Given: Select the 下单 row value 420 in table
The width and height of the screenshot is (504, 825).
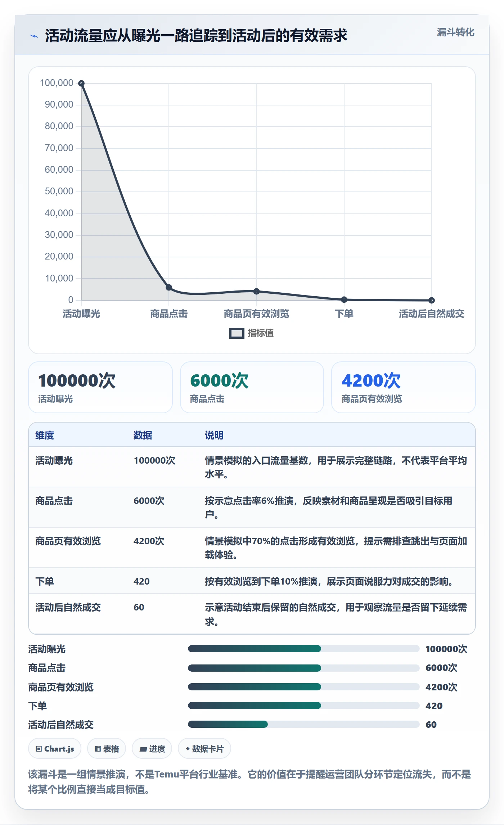Looking at the screenshot, I should (x=141, y=582).
